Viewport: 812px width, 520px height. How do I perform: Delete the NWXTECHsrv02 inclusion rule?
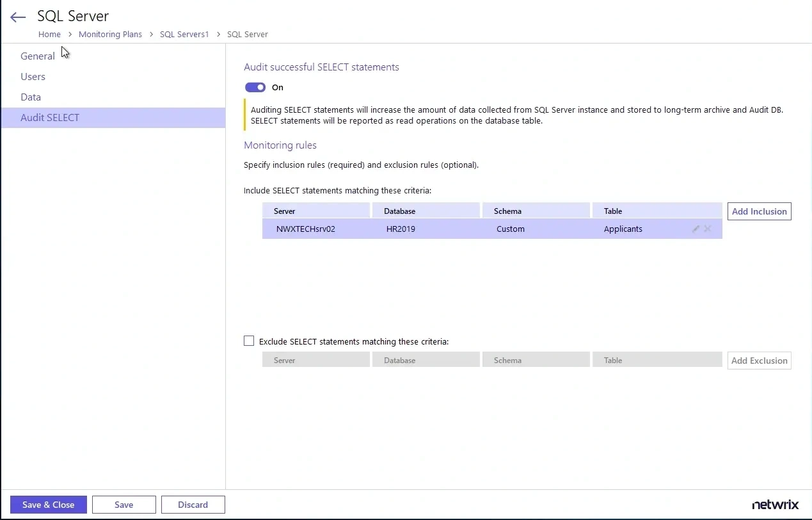click(708, 229)
